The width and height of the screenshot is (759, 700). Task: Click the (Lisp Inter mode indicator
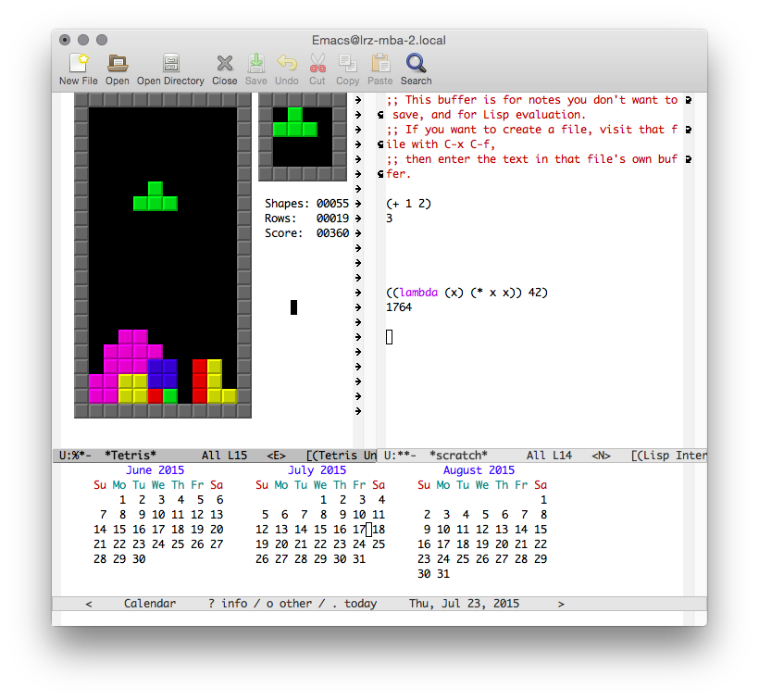pos(668,456)
